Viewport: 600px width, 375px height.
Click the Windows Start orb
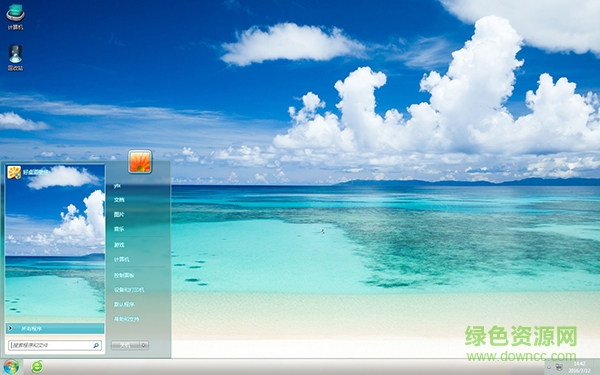pos(11,367)
